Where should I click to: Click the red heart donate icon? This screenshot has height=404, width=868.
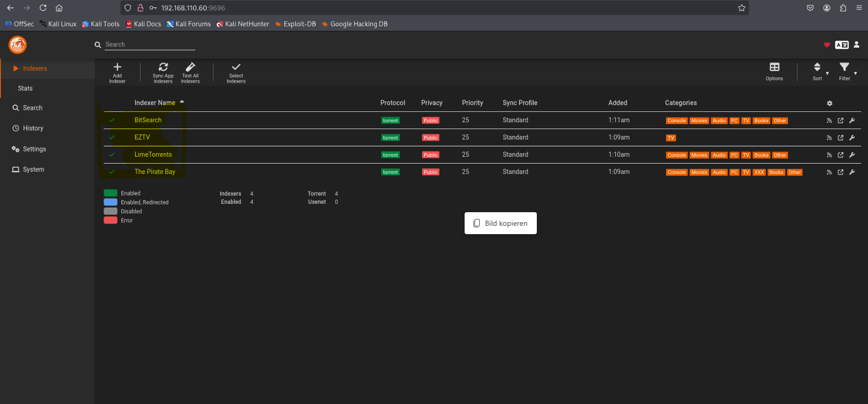[827, 45]
